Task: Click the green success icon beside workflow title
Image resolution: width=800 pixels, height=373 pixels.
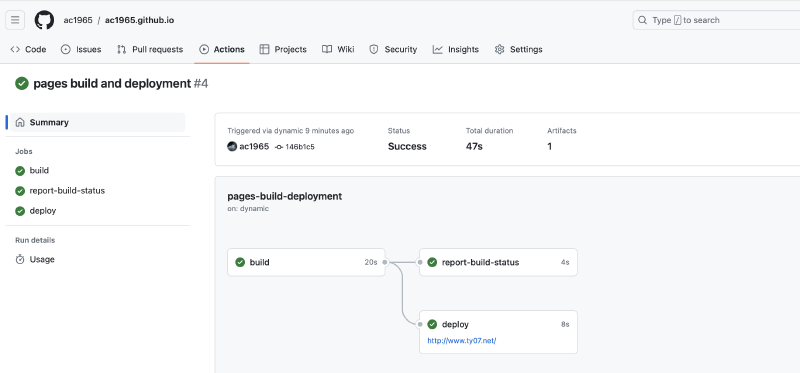Action: click(22, 84)
